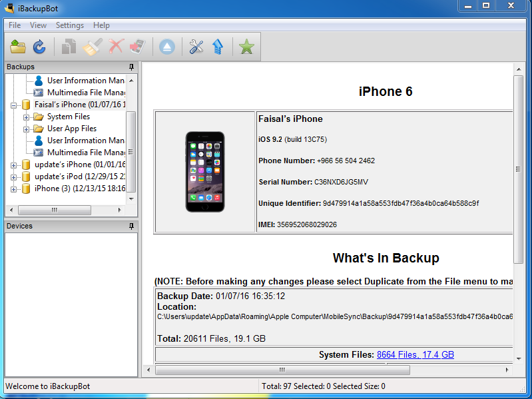532x399 pixels.
Task: Open the File menu
Action: coord(15,25)
